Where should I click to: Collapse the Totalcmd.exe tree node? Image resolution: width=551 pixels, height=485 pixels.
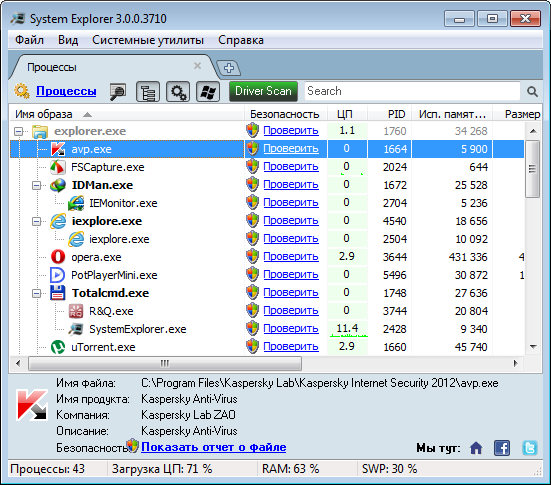pyautogui.click(x=36, y=293)
